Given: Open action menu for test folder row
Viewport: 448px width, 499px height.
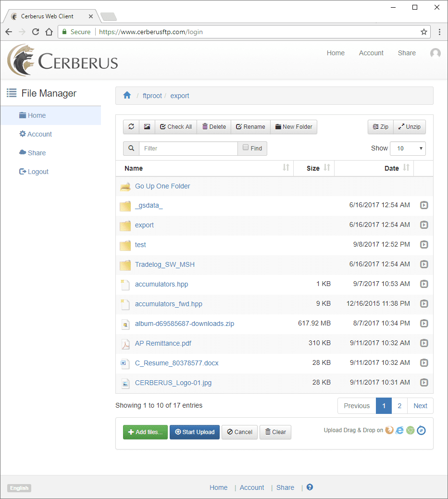Looking at the screenshot, I should (424, 245).
